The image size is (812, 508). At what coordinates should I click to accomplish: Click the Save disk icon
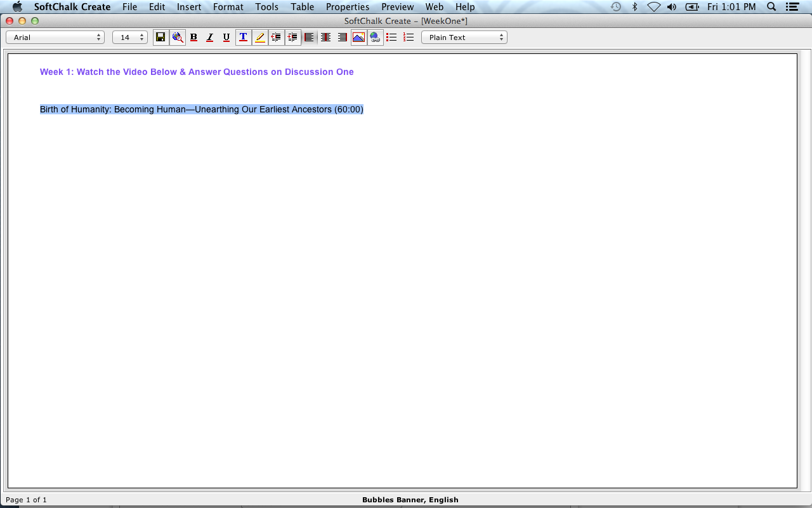coord(160,37)
